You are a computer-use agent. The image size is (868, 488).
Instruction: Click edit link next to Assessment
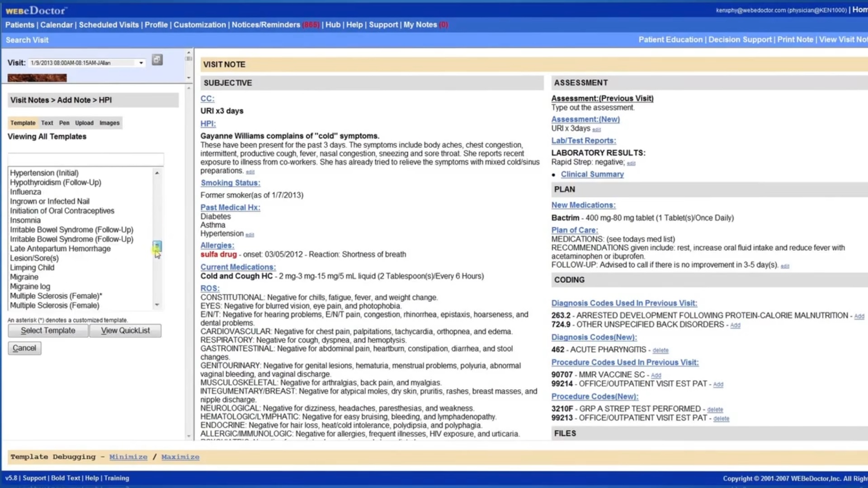596,129
